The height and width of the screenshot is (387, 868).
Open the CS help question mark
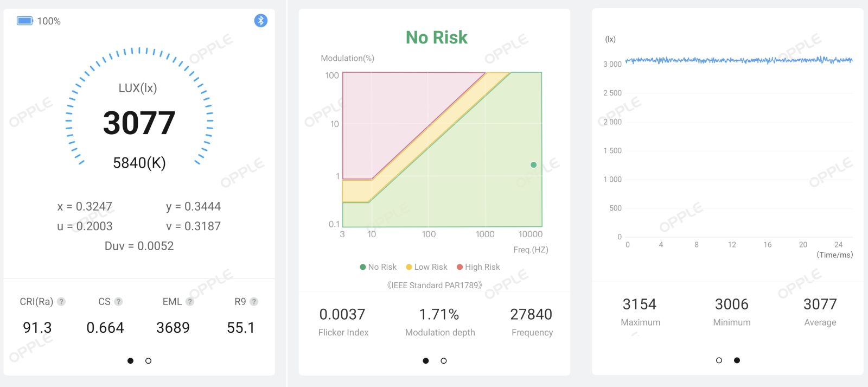[118, 302]
